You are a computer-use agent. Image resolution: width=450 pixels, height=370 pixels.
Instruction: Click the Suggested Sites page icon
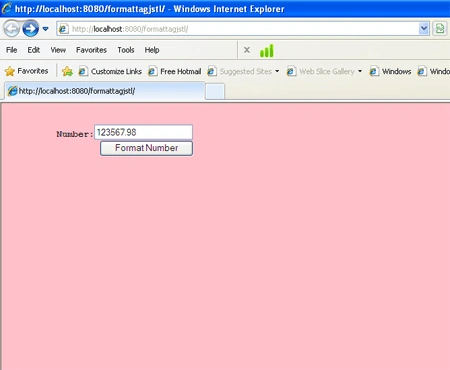pos(212,71)
